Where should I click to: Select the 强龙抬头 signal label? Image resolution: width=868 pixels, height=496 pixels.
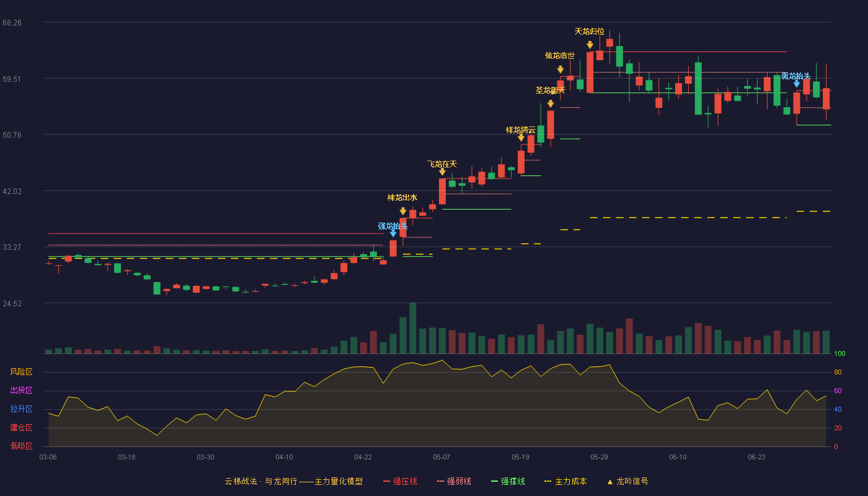coord(393,226)
